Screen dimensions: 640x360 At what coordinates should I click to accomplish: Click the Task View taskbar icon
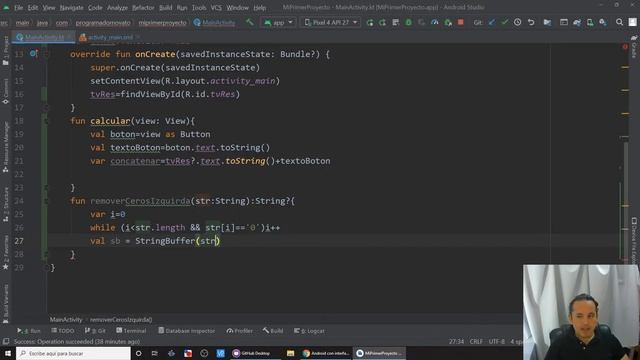[x=155, y=353]
